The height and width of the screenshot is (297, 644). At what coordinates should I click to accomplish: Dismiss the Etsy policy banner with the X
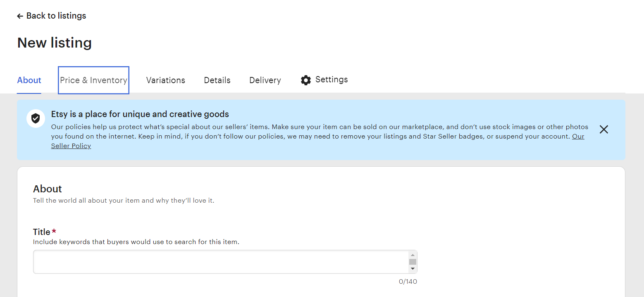(603, 129)
